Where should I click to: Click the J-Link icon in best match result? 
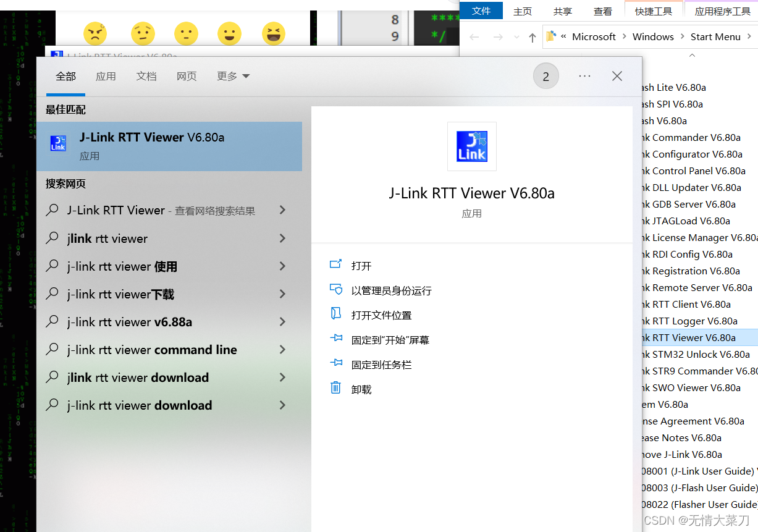point(58,143)
